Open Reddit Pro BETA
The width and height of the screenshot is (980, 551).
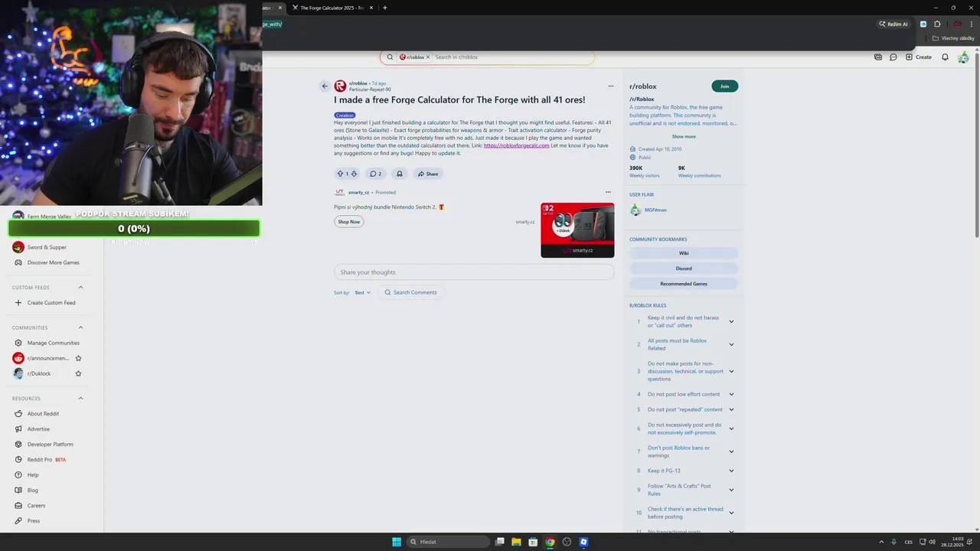(x=47, y=460)
